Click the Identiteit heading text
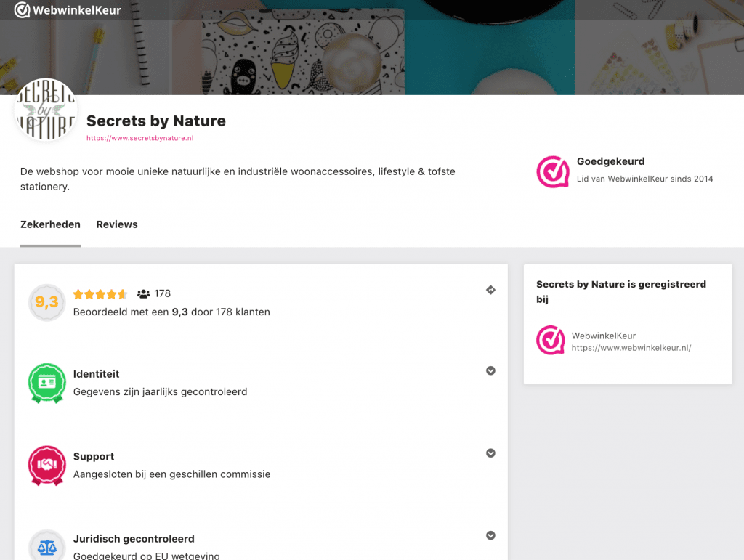Screen dimensions: 744x560 point(96,374)
